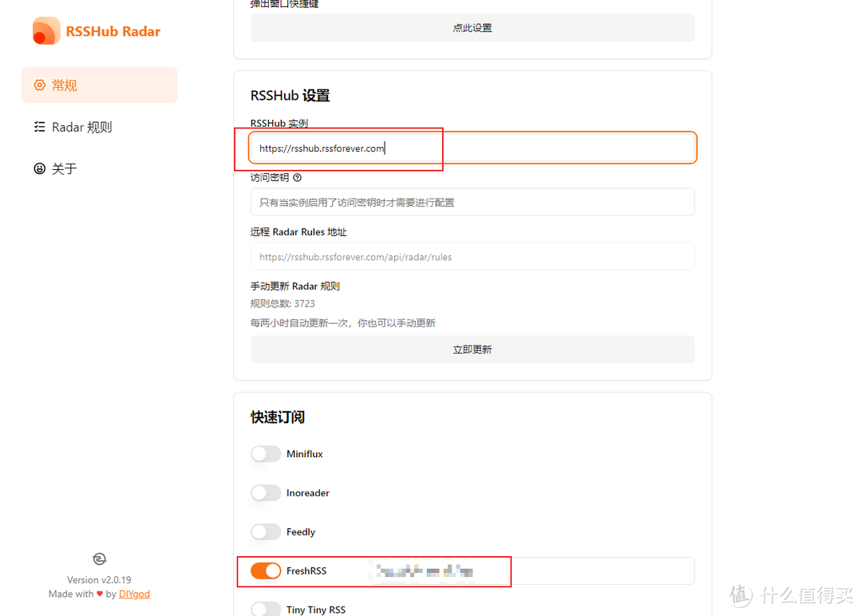Enable the Miniflux toggle
The width and height of the screenshot is (862, 616).
pos(266,454)
